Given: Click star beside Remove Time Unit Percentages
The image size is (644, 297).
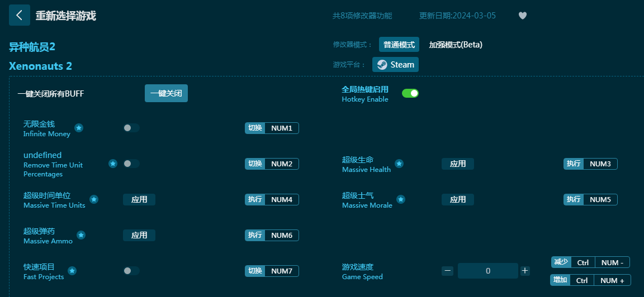Looking at the screenshot, I should coord(113,164).
